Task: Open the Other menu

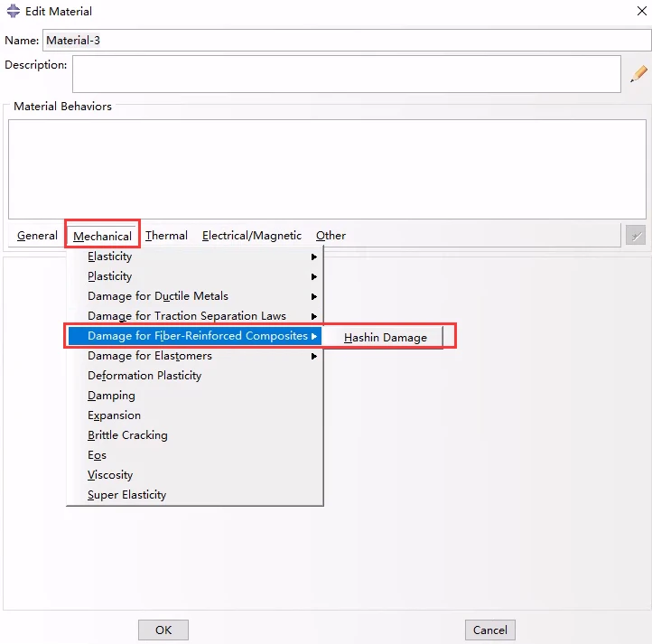Action: click(331, 236)
